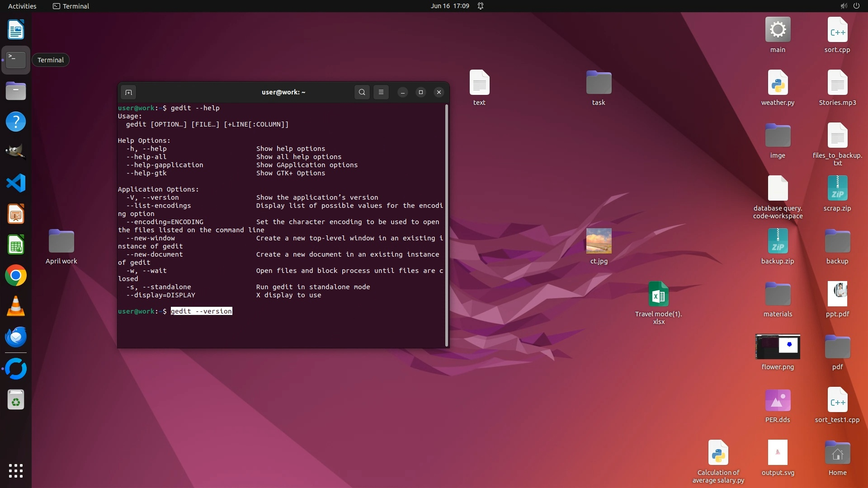
Task: Open LibreOffice Calc from the dock
Action: [16, 245]
